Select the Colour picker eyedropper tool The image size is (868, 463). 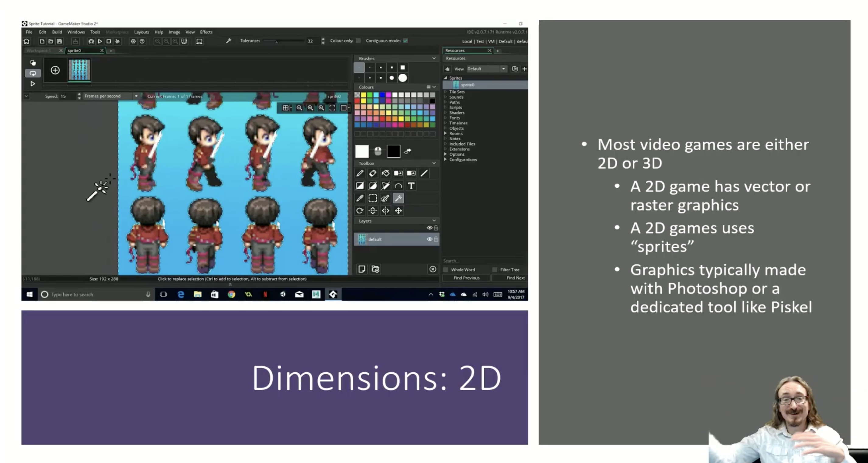pos(360,198)
